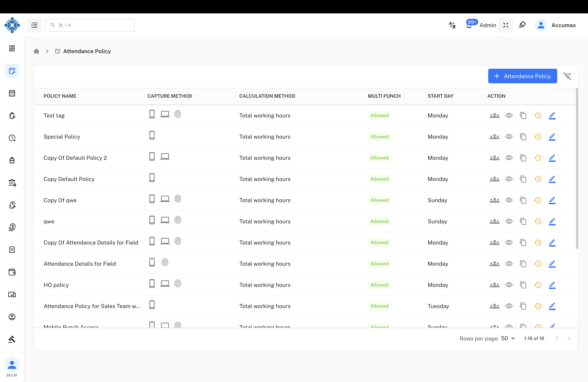Open the notifications bell with 99+ badge

click(x=469, y=25)
